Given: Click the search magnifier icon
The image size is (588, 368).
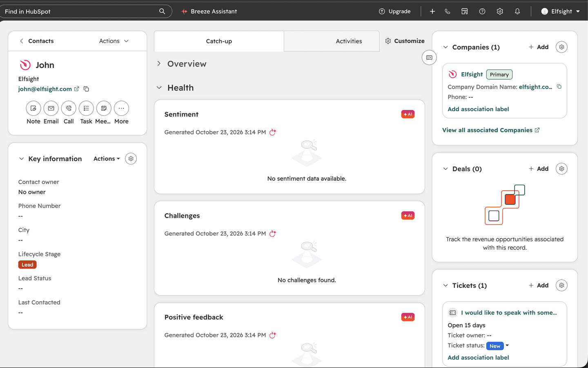Looking at the screenshot, I should (x=162, y=11).
